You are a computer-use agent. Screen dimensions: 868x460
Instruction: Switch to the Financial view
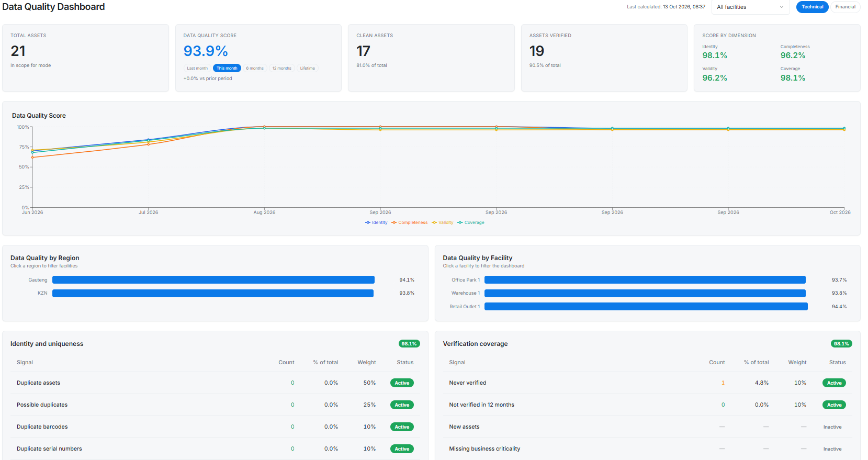click(845, 7)
